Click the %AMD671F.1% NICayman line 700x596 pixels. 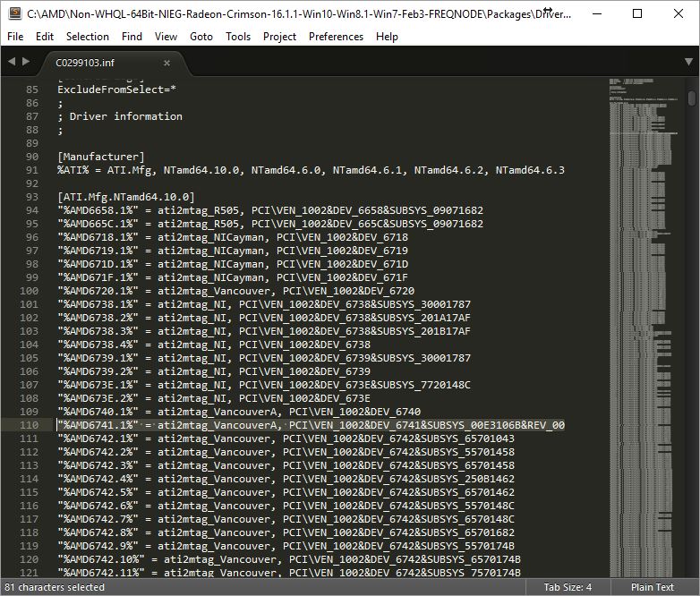tap(233, 277)
